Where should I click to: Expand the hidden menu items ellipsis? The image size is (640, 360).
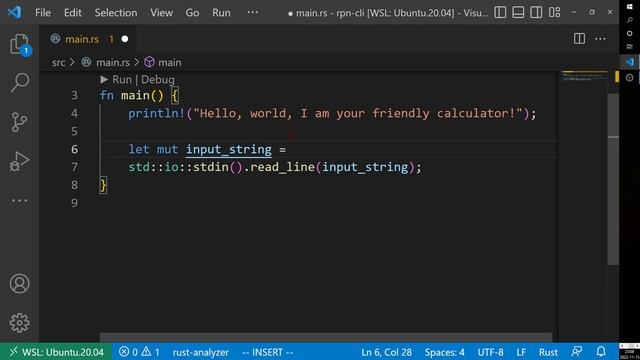(x=253, y=12)
